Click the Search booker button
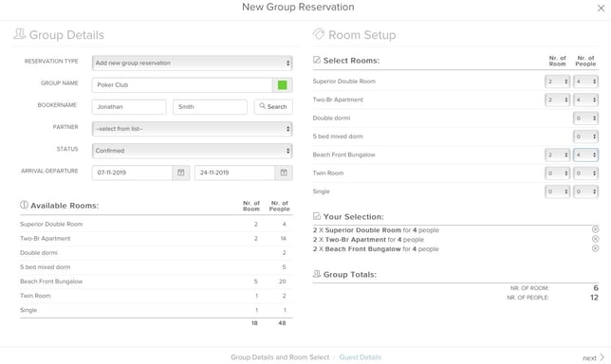Viewport: 611px width, 364px height. (273, 107)
